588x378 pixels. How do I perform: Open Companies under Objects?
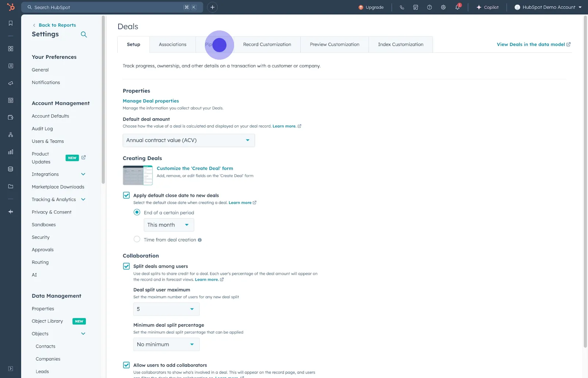48,359
